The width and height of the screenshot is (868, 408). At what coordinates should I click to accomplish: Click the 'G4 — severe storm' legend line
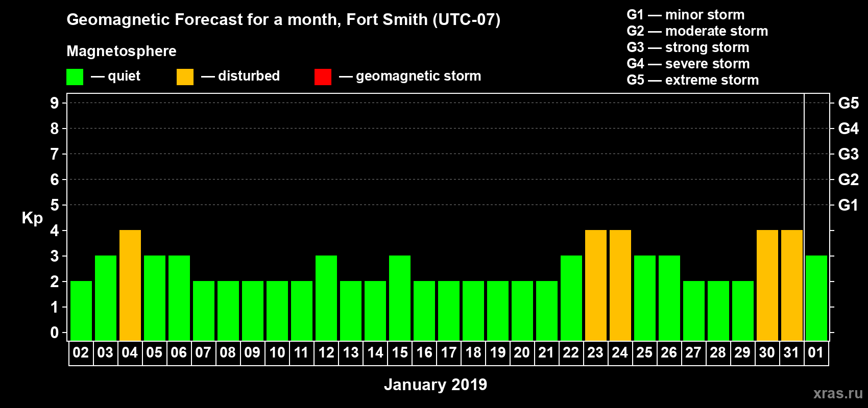[x=688, y=64]
